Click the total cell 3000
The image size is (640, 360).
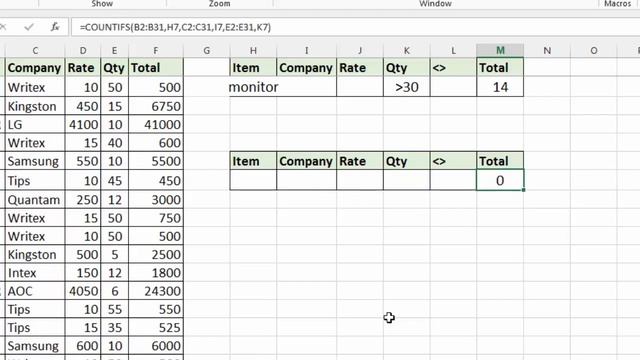coord(156,200)
